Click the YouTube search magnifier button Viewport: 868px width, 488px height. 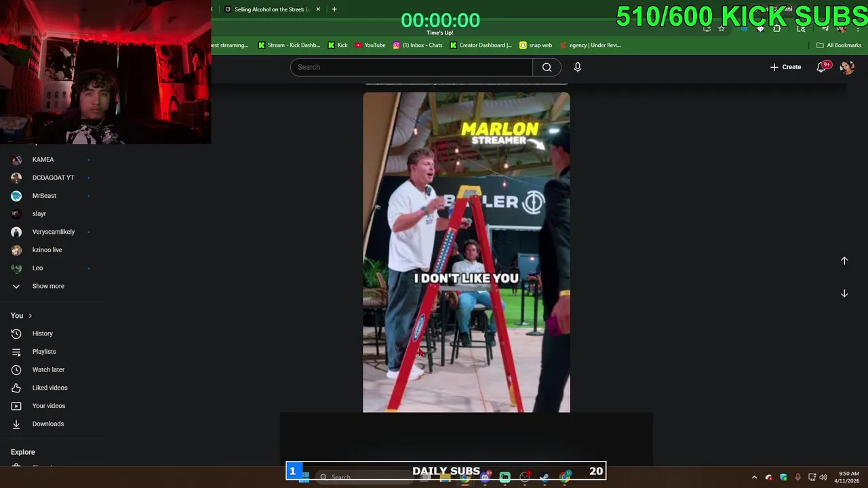(x=547, y=67)
